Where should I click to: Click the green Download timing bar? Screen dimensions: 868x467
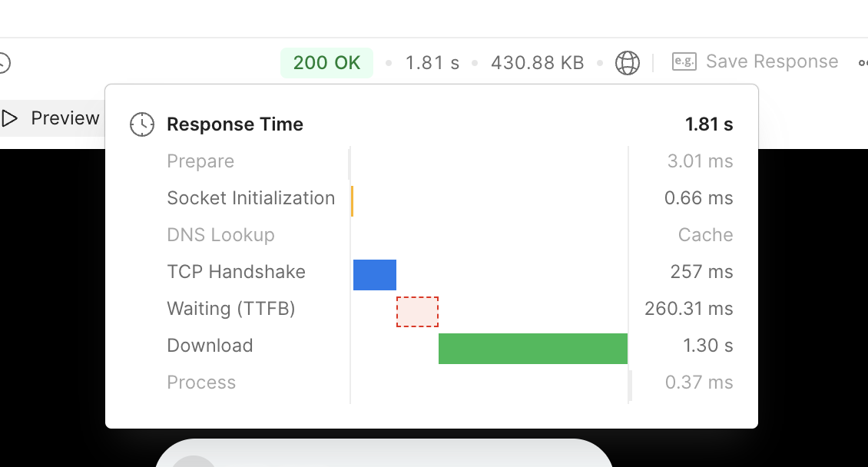click(x=532, y=349)
